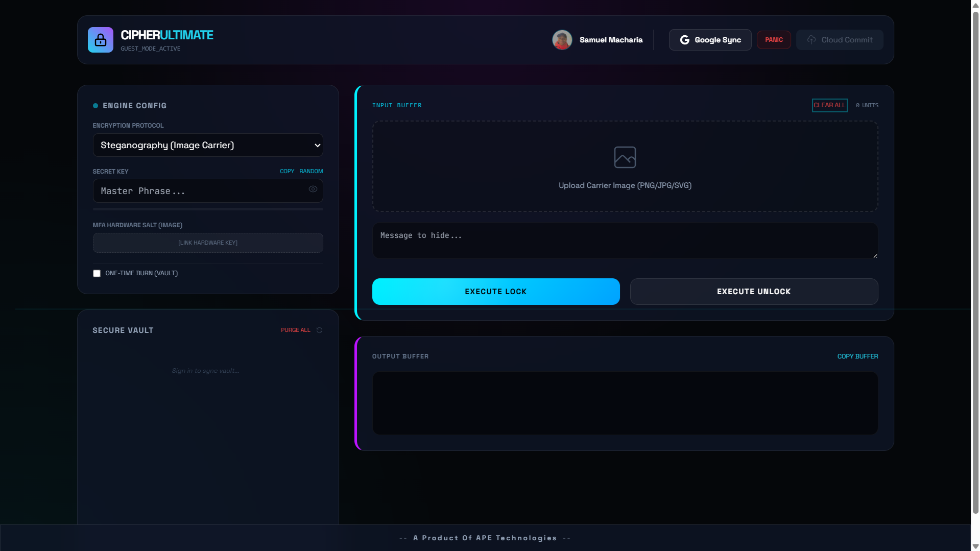980x551 pixels.
Task: Expand the protocol selector chevron
Action: [x=316, y=145]
